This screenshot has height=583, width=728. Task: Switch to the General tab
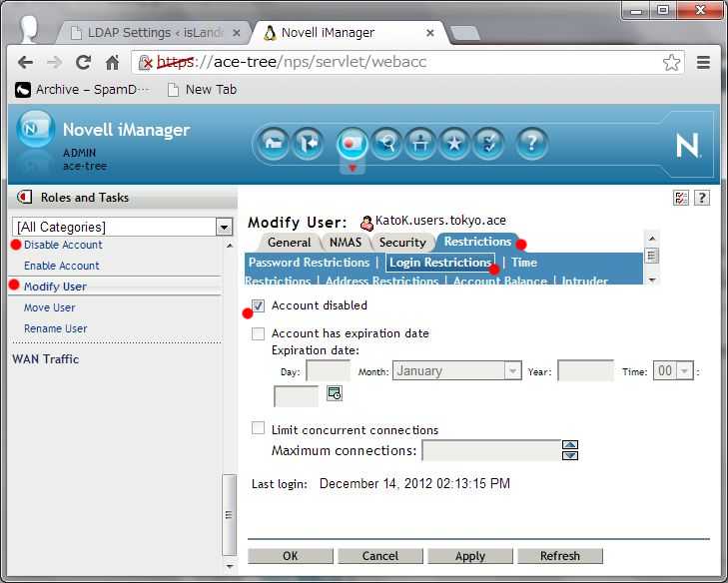point(290,243)
